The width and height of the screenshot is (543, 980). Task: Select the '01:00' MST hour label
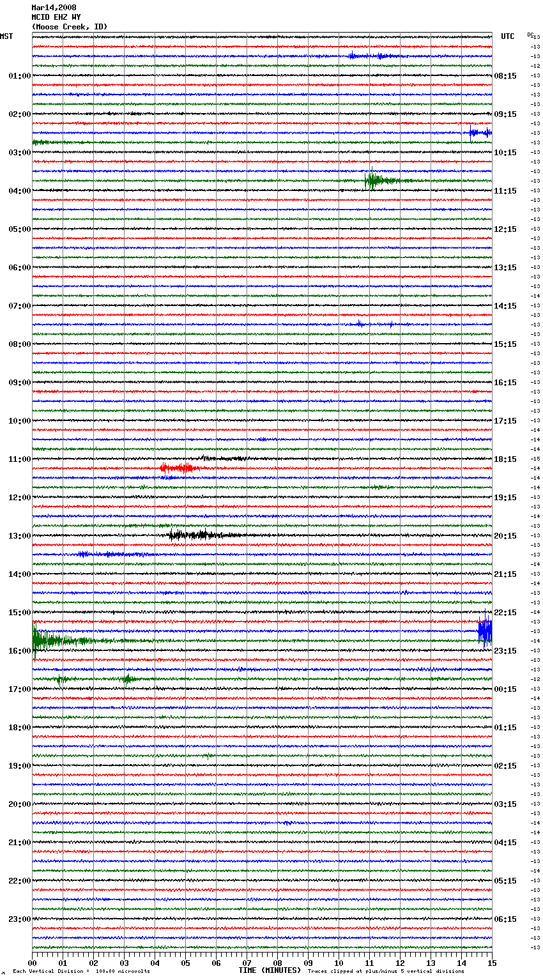point(20,76)
